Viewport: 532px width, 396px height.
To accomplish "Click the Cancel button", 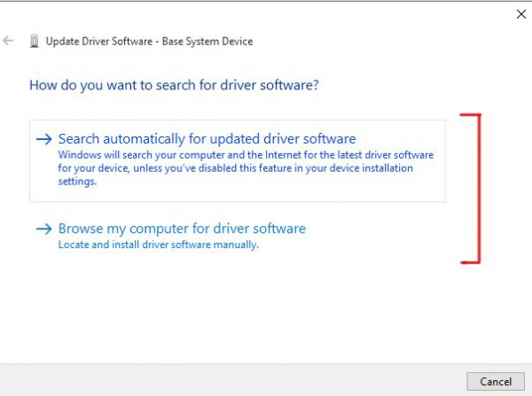I will 496,382.
